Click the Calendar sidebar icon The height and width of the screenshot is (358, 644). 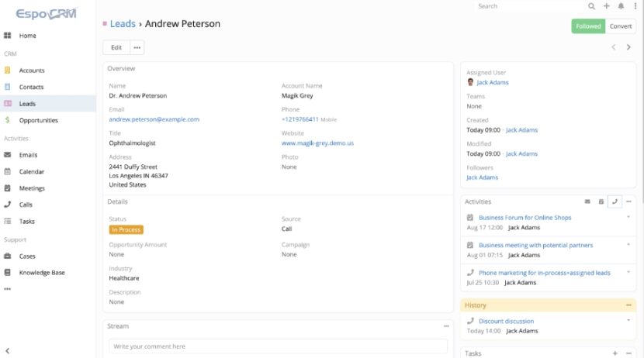(x=8, y=171)
